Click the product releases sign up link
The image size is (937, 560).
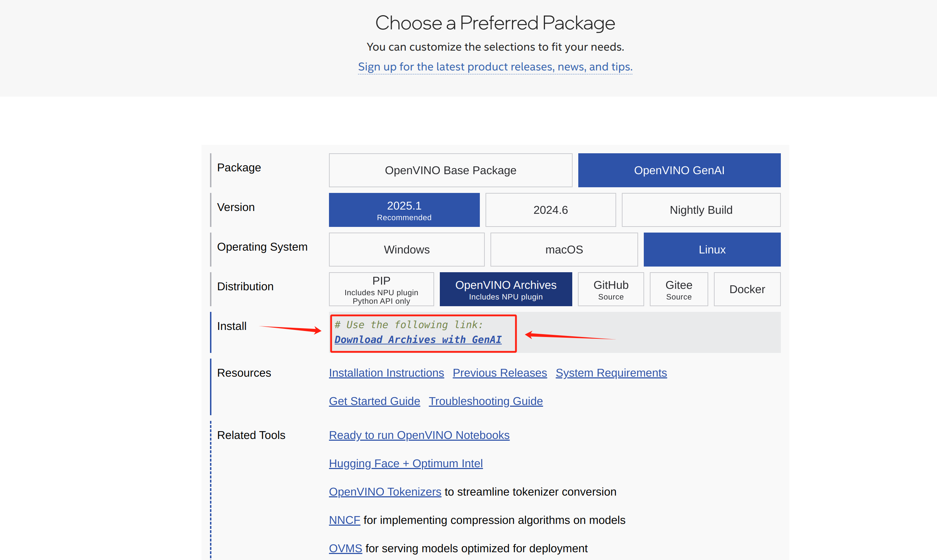tap(495, 67)
